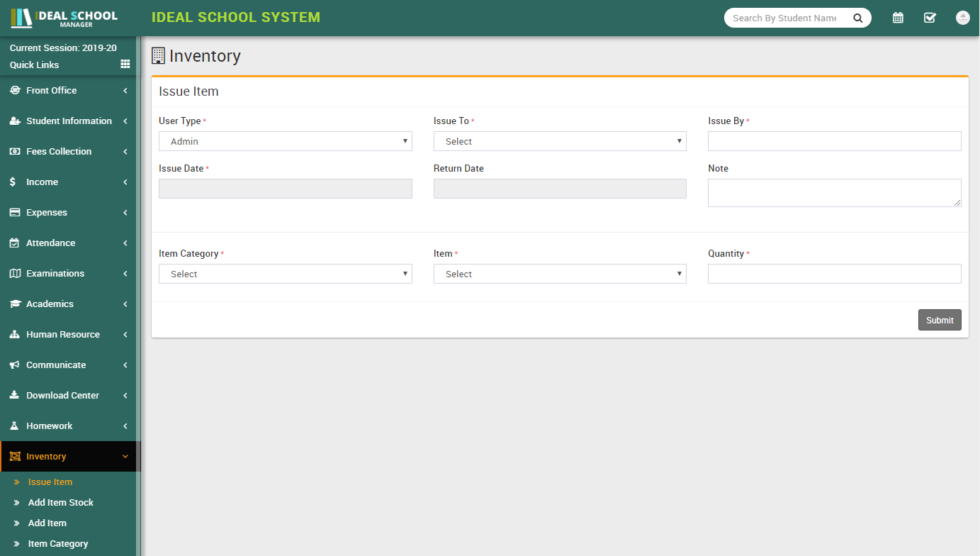
Task: Click the search magnifier icon
Action: point(857,18)
